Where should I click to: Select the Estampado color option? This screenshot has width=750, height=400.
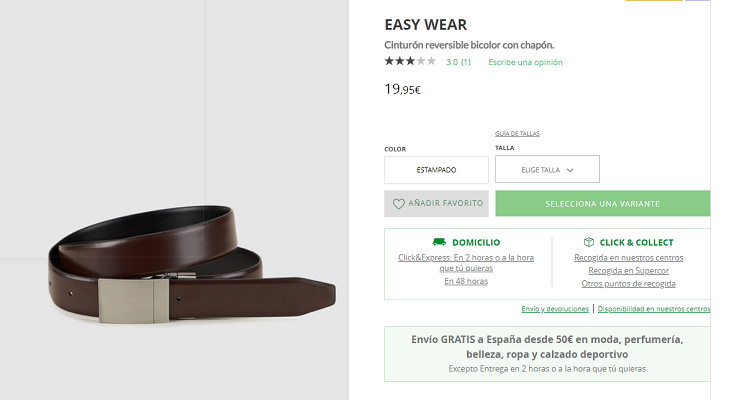(x=436, y=170)
